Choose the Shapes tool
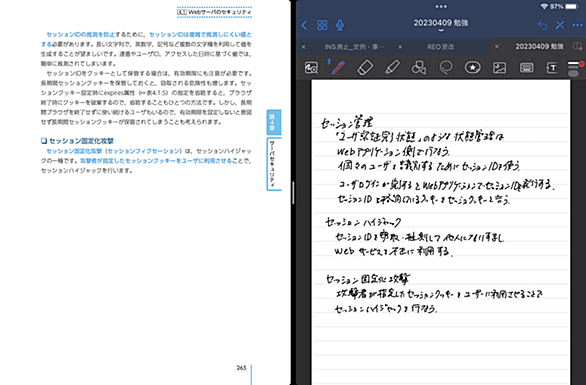Screen dimensions: 586x385 tap(419, 68)
